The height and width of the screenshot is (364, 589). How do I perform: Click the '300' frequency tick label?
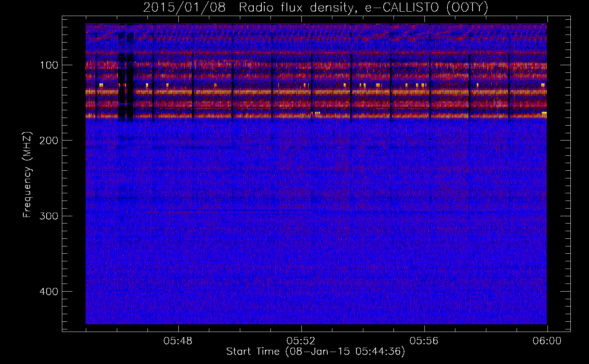point(48,216)
